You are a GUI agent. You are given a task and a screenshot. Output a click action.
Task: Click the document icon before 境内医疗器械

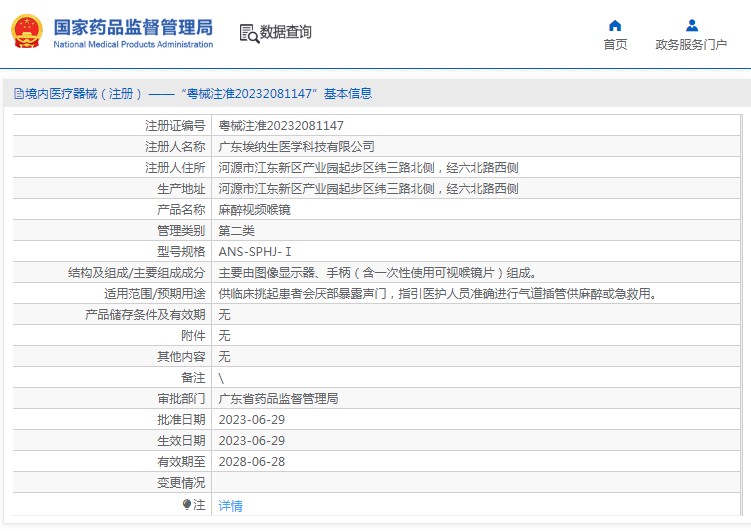coord(18,93)
